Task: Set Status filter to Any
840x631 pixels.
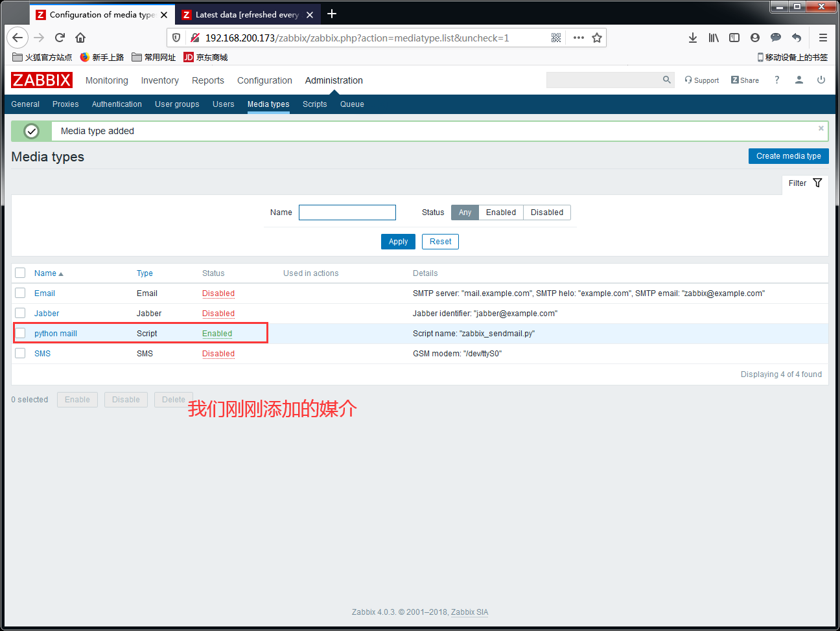Action: tap(465, 212)
